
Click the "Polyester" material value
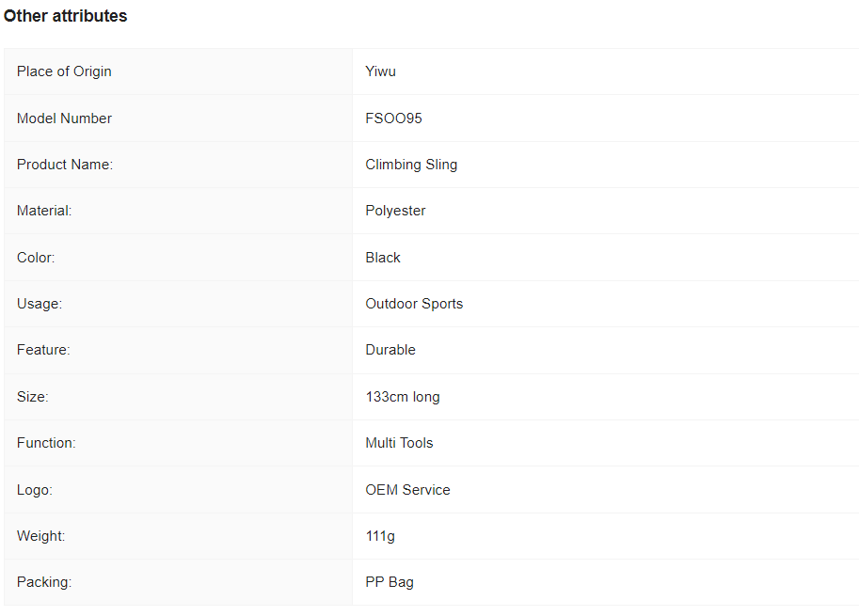395,211
